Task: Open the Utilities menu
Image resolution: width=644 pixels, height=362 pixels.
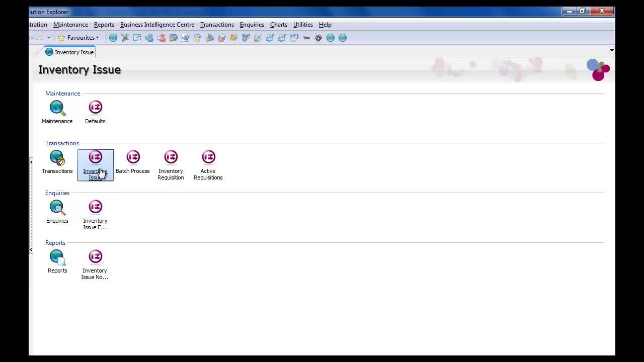Action: (303, 25)
